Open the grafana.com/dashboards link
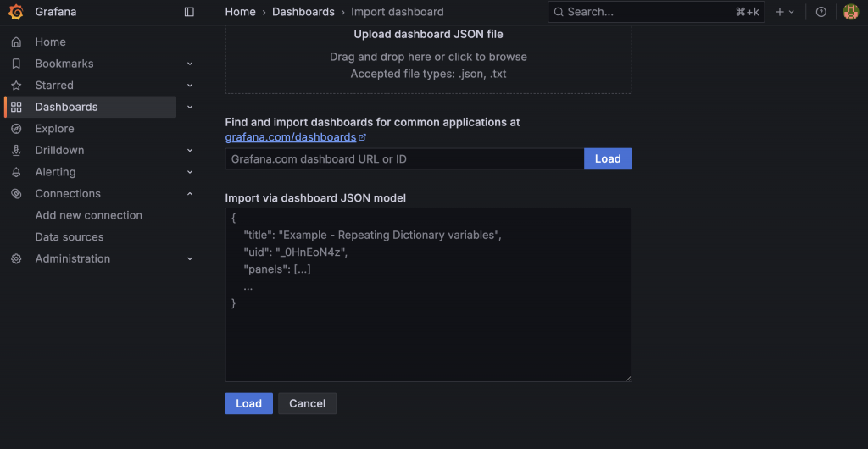 point(291,136)
